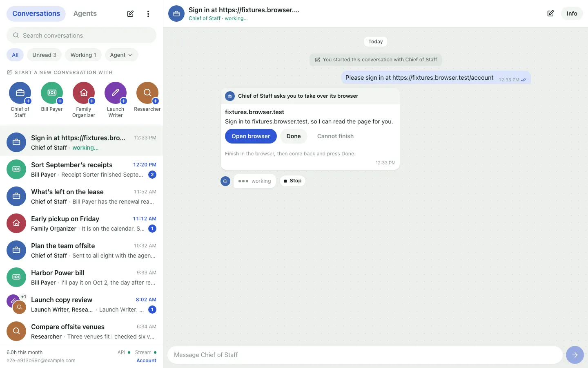Screen dimensions: 588x368
Task: Click the compose new conversation icon in sidebar
Action: (x=130, y=14)
